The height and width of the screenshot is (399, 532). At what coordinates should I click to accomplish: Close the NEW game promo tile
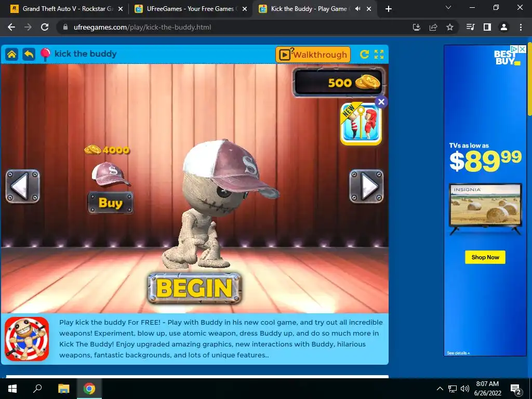[x=381, y=102]
